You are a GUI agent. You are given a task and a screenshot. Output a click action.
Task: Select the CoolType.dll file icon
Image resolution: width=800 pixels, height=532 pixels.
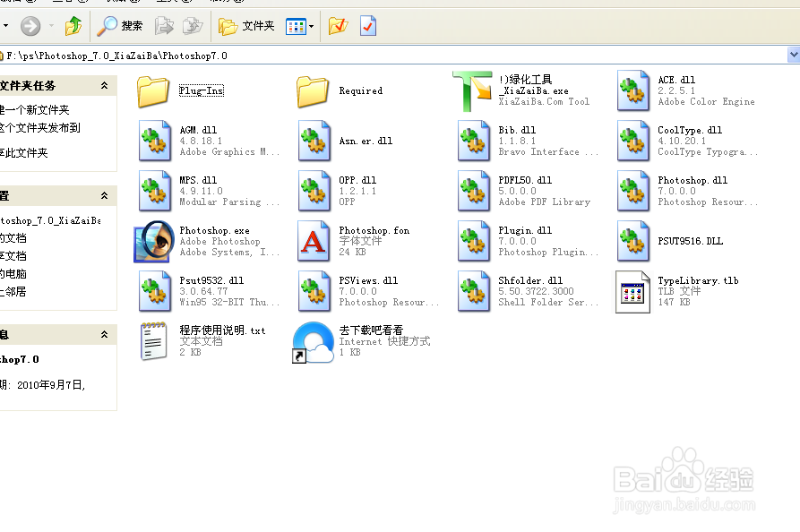(633, 141)
